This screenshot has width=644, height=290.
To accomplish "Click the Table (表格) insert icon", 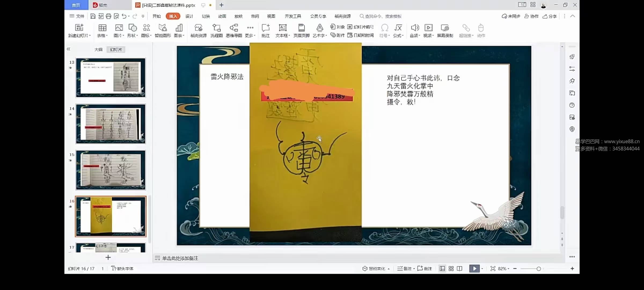I will coord(102,28).
